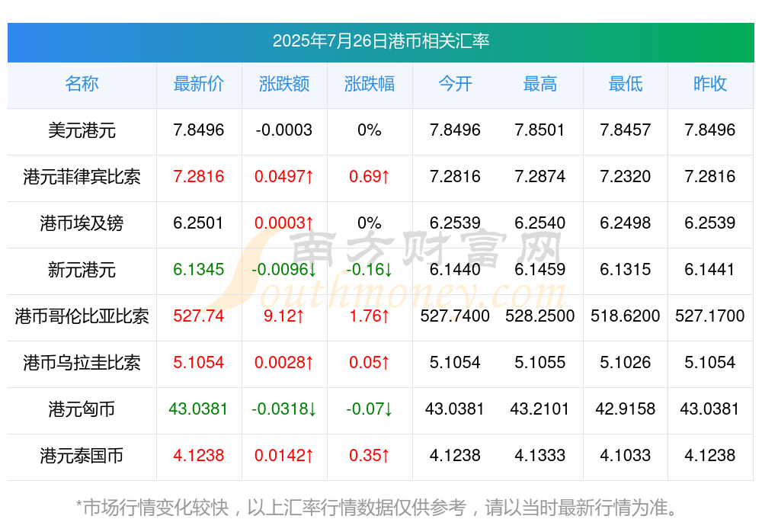Viewport: 762px width, 532px height.
Task: Click 港元菲律宾比索 lowest value 7.2320
Action: (x=626, y=177)
